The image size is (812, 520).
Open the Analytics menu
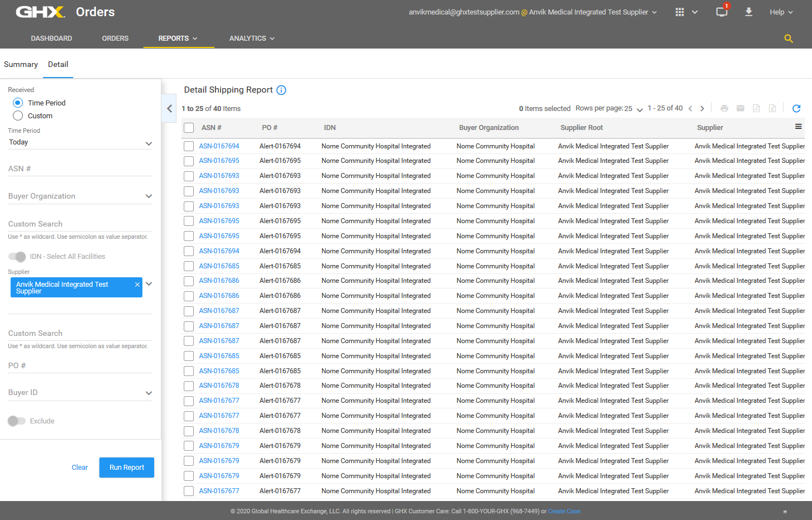[x=252, y=38]
